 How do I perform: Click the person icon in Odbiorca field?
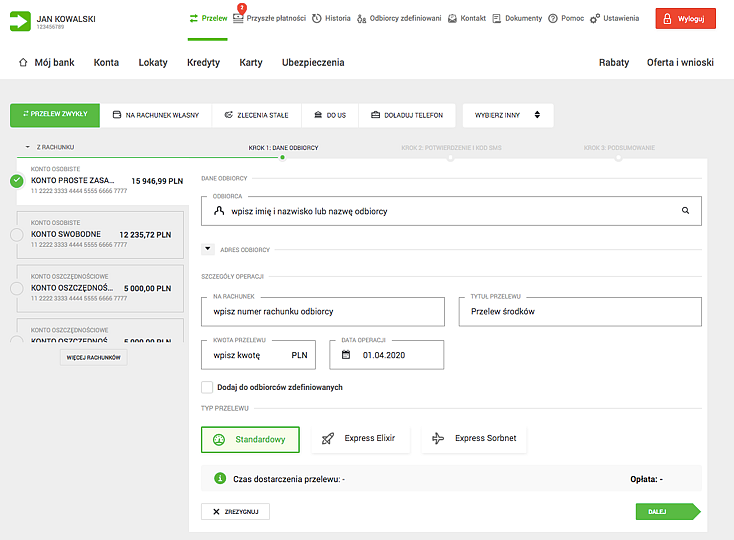coord(219,211)
